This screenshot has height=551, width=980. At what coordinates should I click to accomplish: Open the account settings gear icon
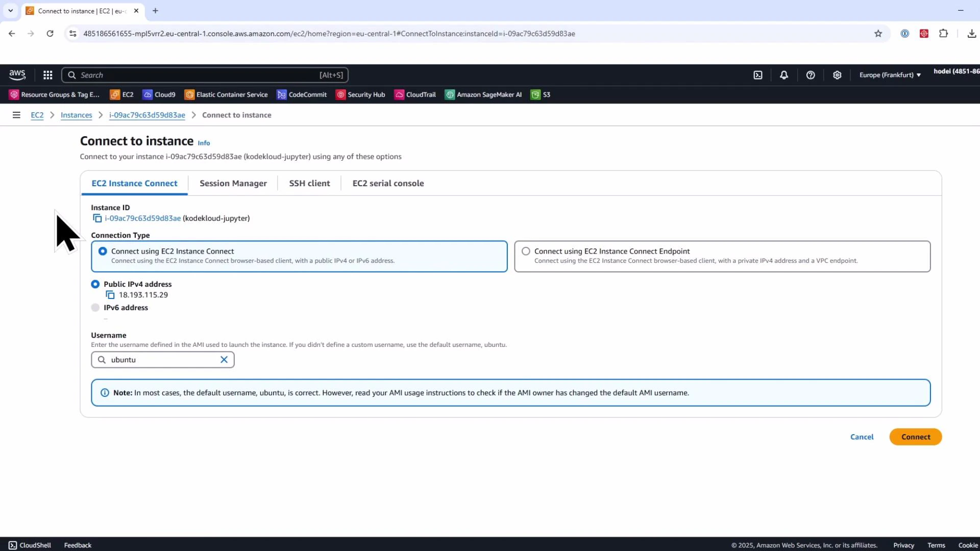837,74
